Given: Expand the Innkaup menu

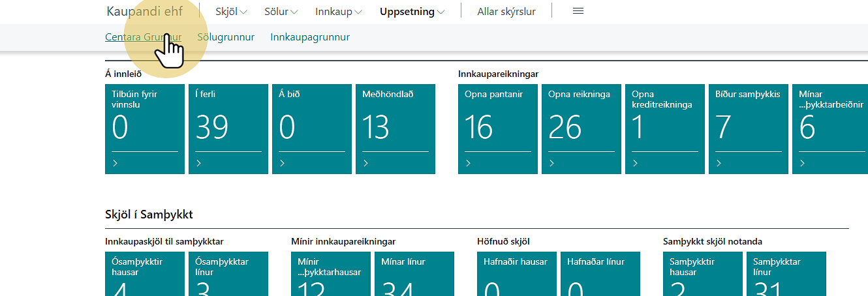Looking at the screenshot, I should [339, 11].
